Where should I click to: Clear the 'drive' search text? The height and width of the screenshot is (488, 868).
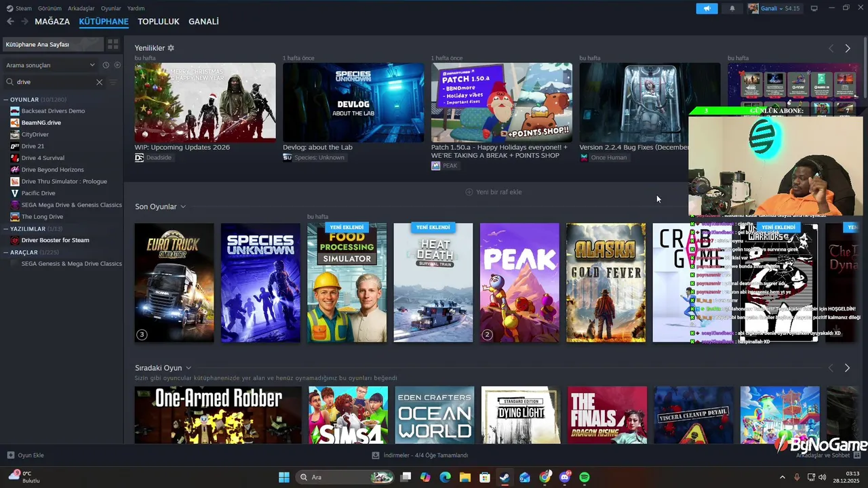(99, 82)
